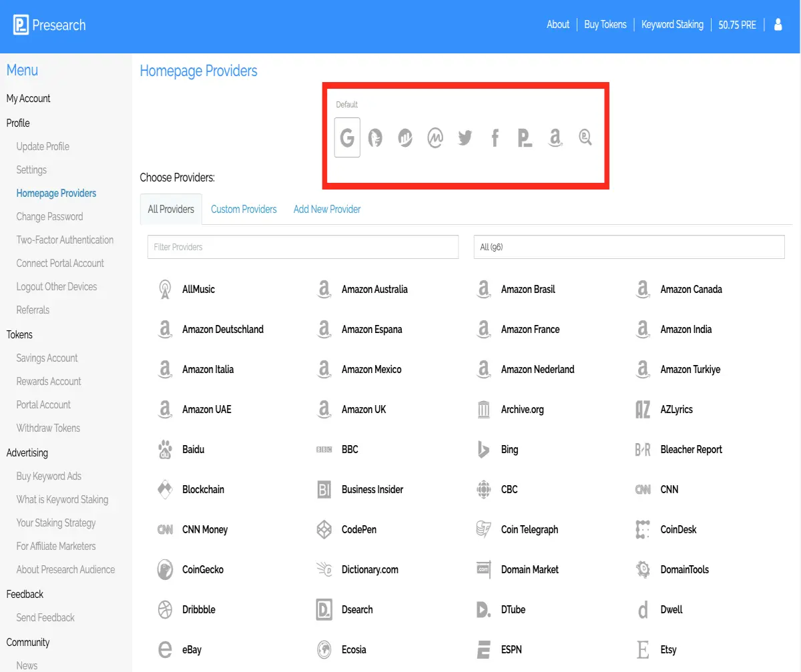Click the CoinGecko provider icon
Viewport: 801px width, 672px height.
pyautogui.click(x=165, y=570)
